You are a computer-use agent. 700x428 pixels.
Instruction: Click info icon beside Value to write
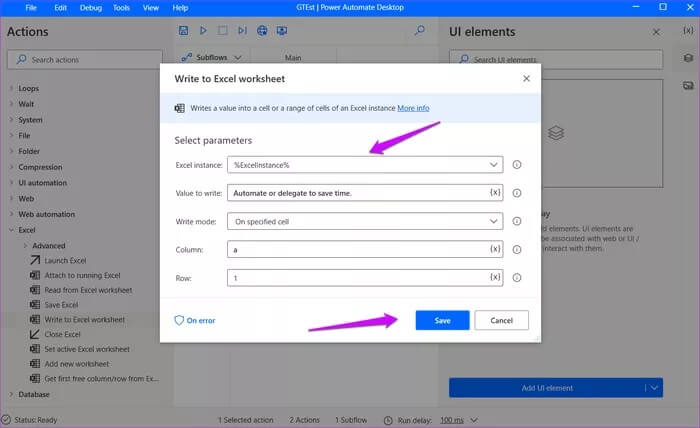tap(517, 193)
